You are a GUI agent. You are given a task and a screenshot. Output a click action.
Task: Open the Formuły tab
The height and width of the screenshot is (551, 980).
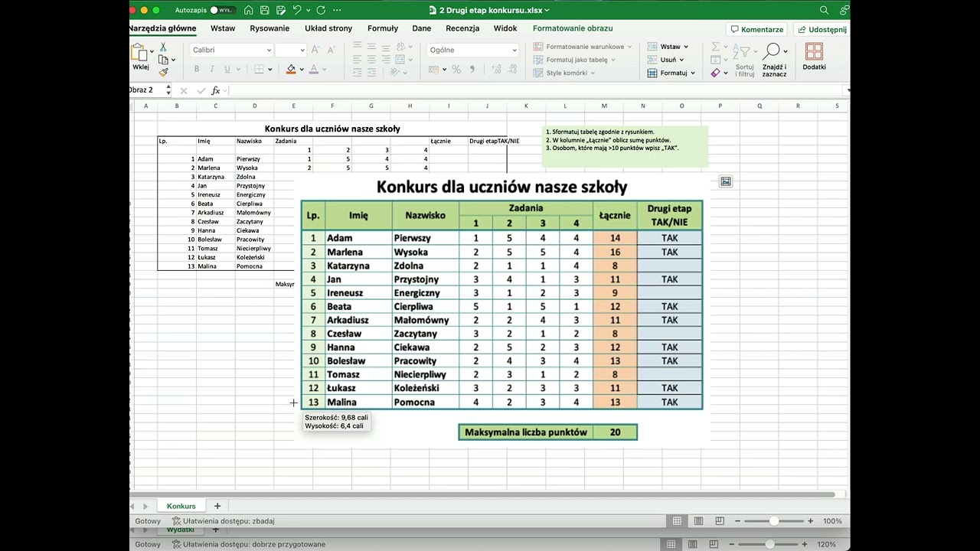tap(383, 28)
